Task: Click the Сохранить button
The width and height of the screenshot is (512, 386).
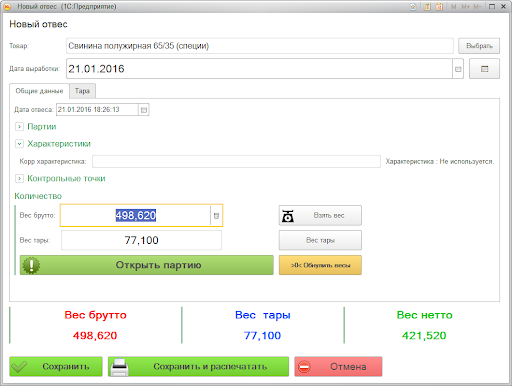Action: point(56,367)
